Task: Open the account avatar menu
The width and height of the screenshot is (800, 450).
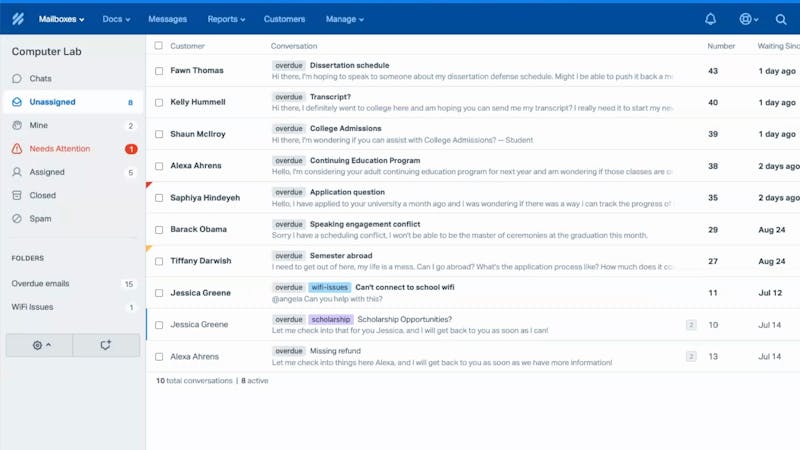Action: coord(747,19)
